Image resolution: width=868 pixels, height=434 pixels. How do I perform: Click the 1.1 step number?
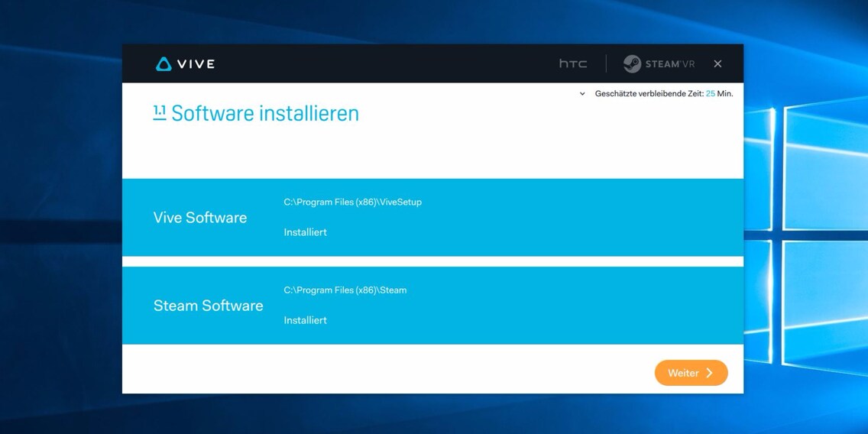[x=160, y=113]
